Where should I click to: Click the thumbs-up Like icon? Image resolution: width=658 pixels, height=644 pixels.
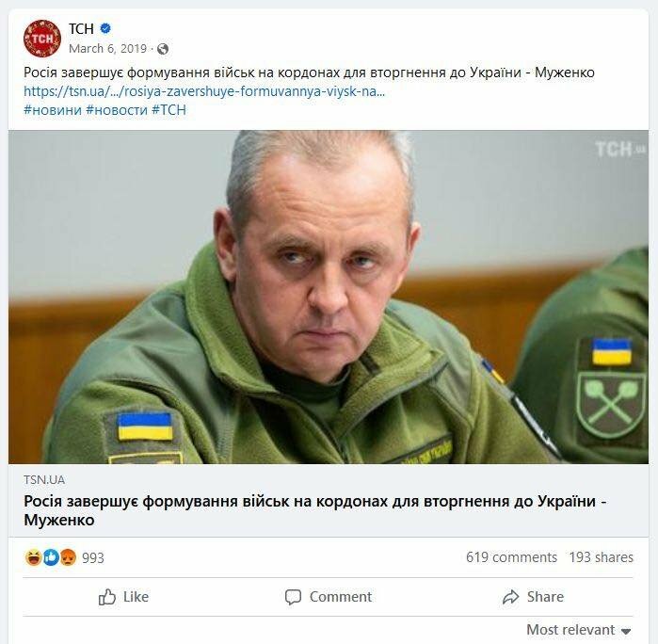tap(107, 597)
